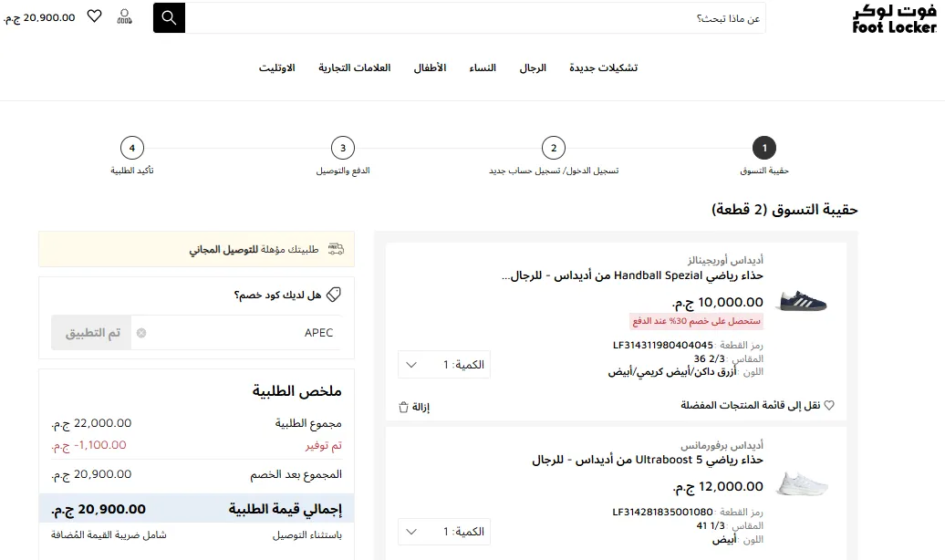Select step 4 'تأكيد الطلبية' circle
This screenshot has width=945, height=560.
[x=132, y=148]
